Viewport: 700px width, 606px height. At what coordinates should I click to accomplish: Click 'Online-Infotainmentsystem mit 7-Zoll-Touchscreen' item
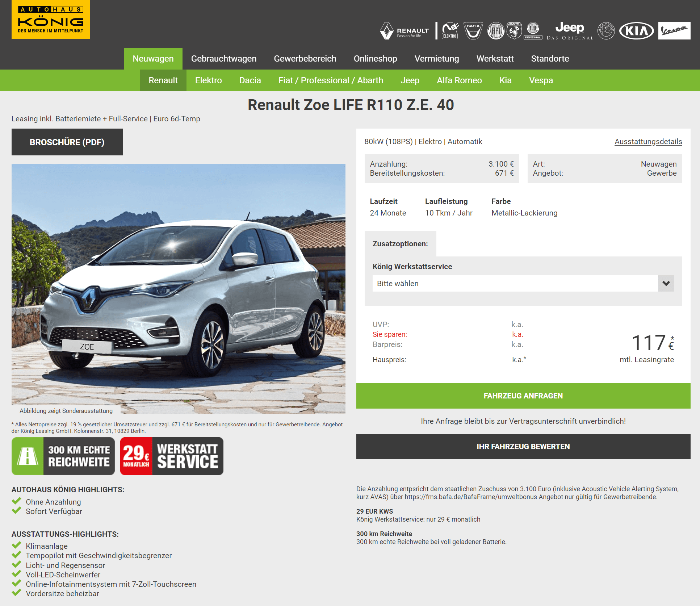coord(111,584)
